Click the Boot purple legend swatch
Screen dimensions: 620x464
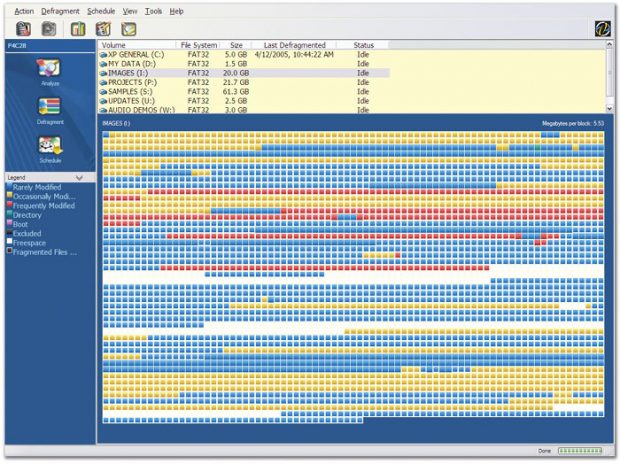pos(9,223)
